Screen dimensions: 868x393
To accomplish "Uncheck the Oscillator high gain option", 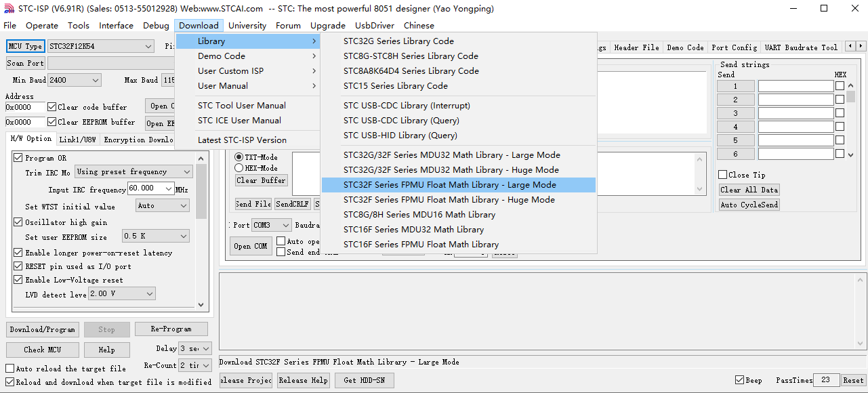I will click(x=18, y=222).
